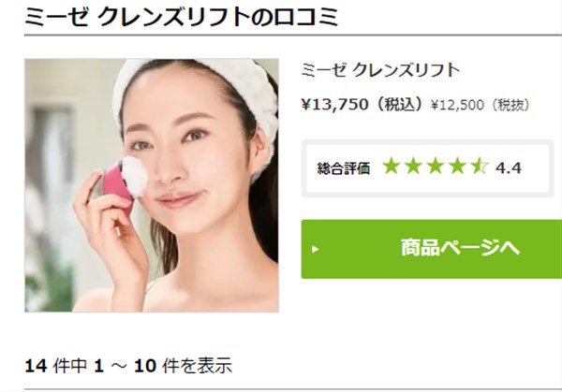Open the product photo of woman cleansing

(x=152, y=185)
